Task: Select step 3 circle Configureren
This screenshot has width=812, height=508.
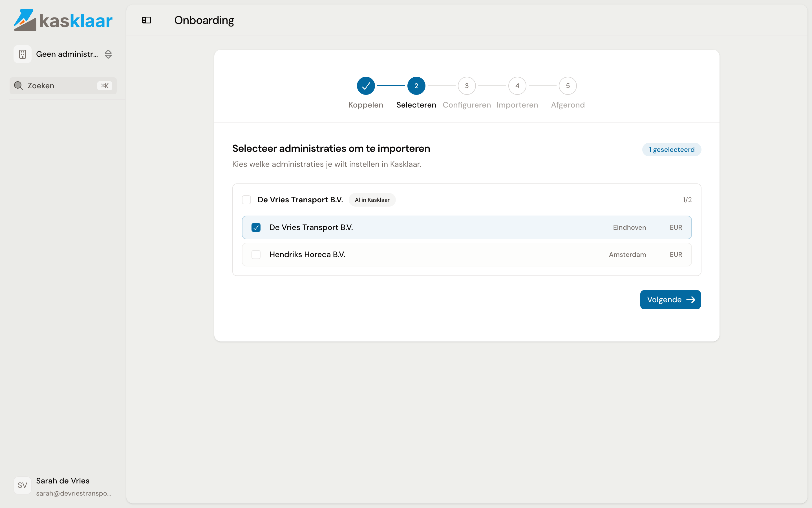Action: pos(467,86)
